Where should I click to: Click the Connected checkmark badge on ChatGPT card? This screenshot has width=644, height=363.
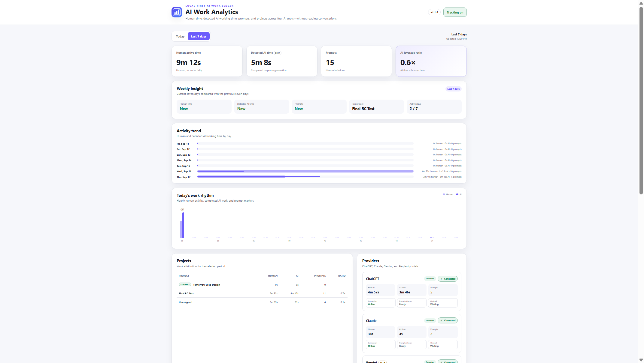click(448, 279)
